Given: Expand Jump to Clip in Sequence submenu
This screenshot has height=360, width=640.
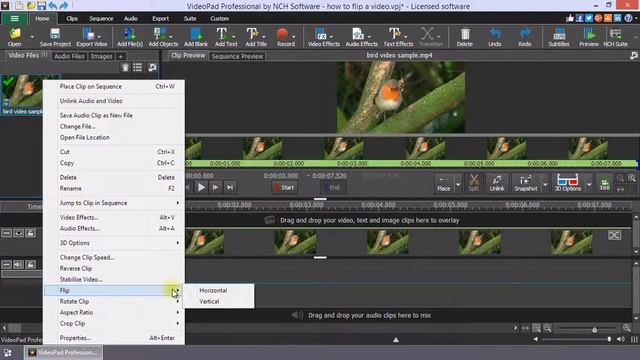Looking at the screenshot, I should pyautogui.click(x=177, y=203).
